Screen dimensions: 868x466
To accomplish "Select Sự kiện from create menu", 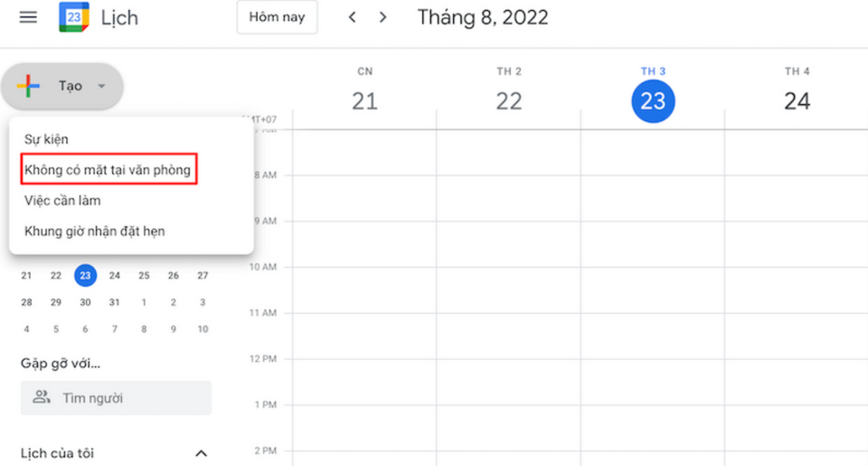I will click(x=46, y=139).
